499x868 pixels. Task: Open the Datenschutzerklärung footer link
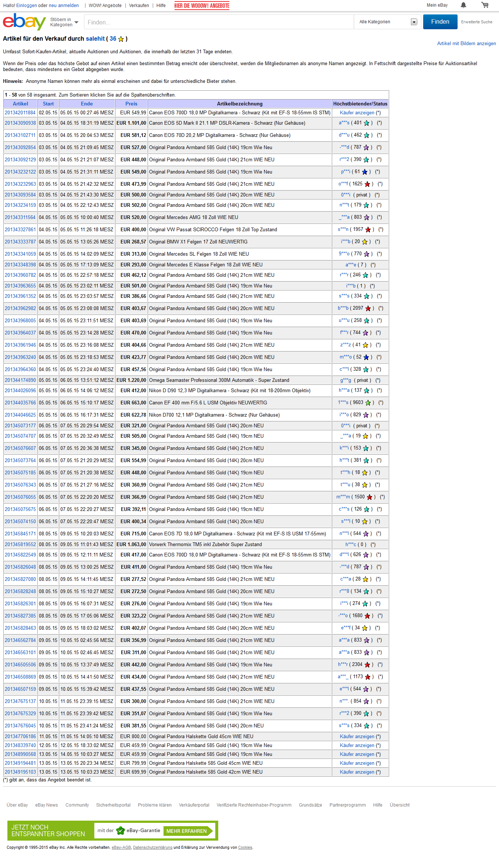click(x=153, y=847)
